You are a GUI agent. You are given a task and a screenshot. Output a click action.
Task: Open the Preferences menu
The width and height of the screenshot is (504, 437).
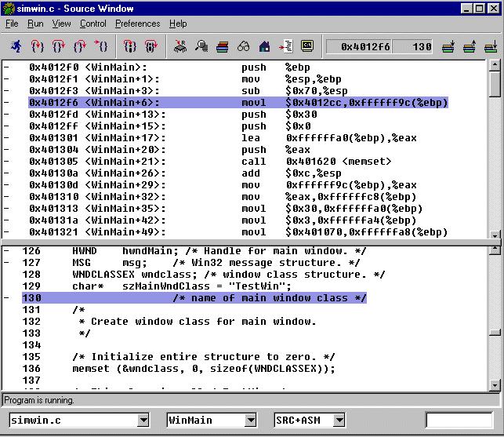[137, 24]
